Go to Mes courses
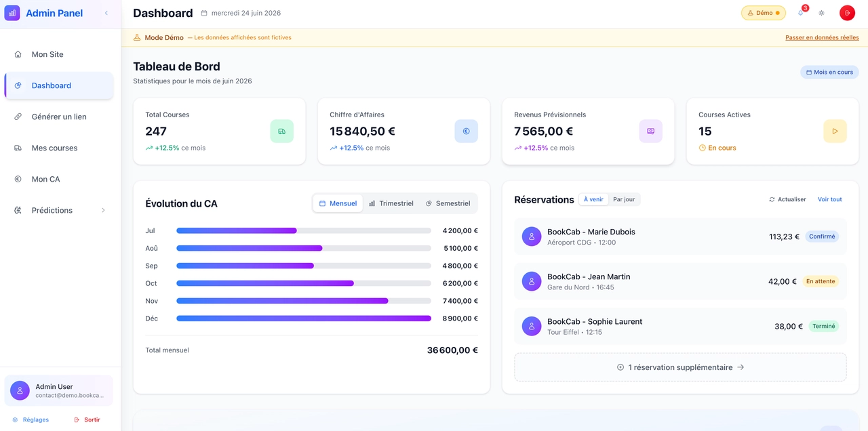Image resolution: width=868 pixels, height=431 pixels. [x=58, y=148]
